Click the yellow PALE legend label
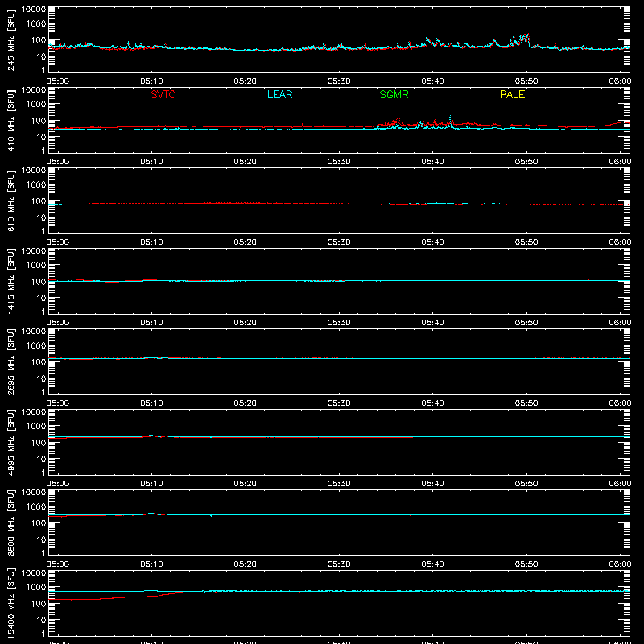Image resolution: width=644 pixels, height=644 pixels. click(x=512, y=94)
